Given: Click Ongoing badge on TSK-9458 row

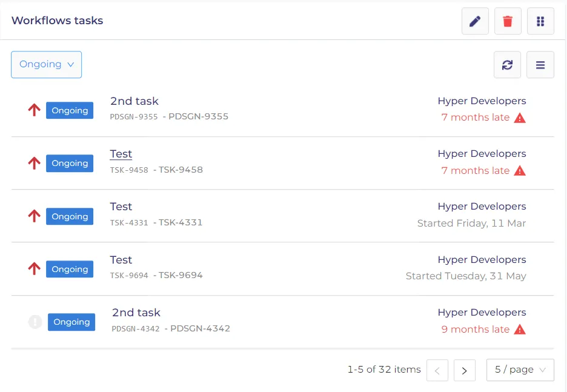Looking at the screenshot, I should pyautogui.click(x=70, y=163).
